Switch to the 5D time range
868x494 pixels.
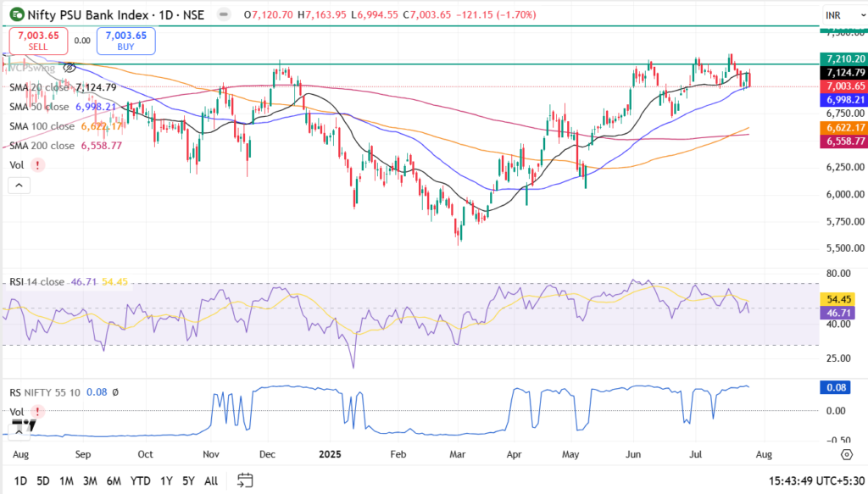point(43,480)
